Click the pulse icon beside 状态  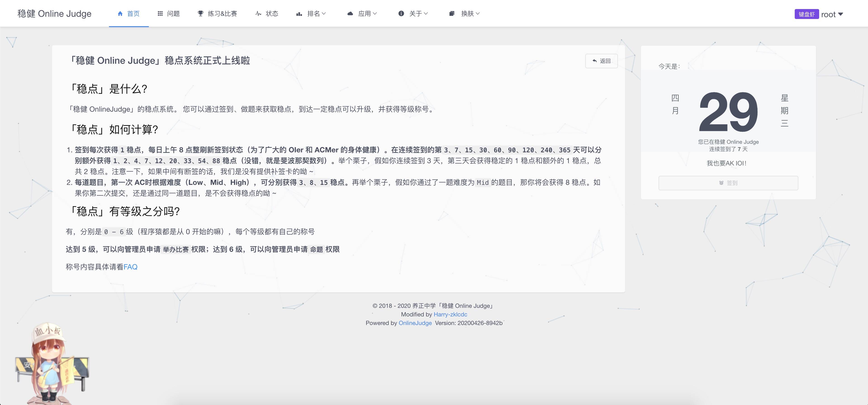258,14
